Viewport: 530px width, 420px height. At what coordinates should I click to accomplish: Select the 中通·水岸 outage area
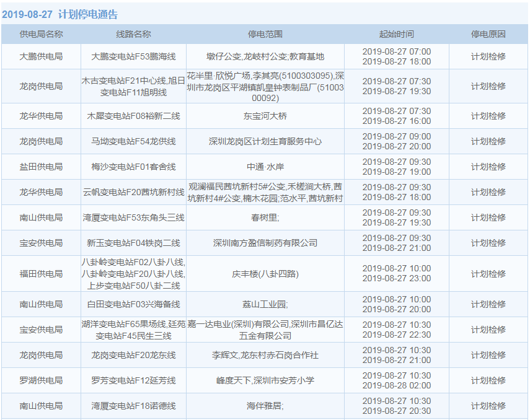point(265,167)
